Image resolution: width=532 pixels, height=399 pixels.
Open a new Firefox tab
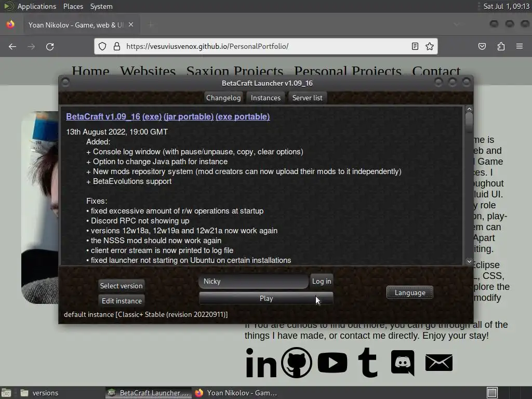pos(151,24)
